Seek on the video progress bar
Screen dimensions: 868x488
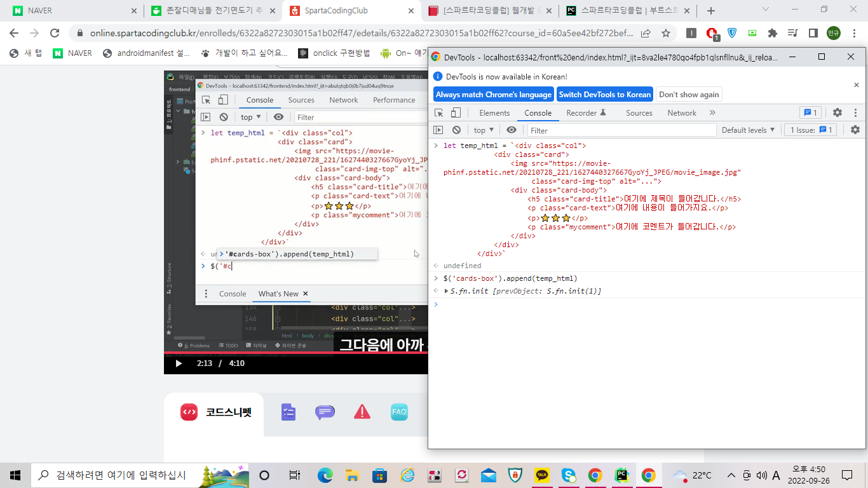click(x=295, y=353)
